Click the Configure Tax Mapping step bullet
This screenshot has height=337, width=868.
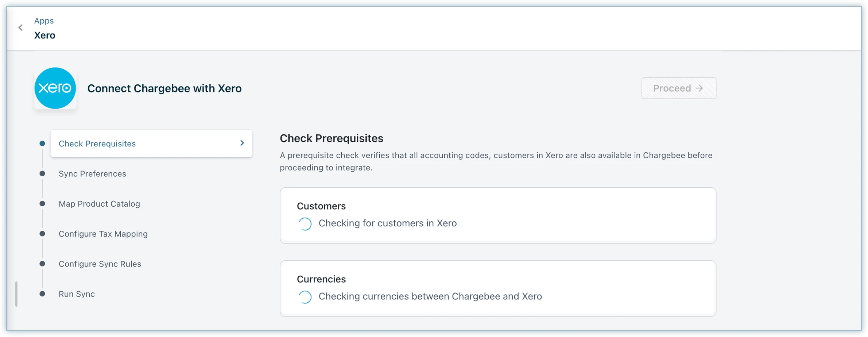pos(42,234)
